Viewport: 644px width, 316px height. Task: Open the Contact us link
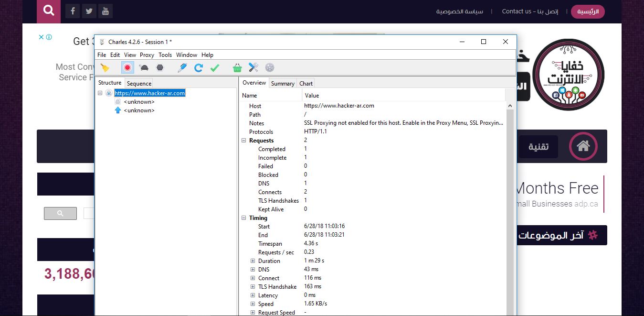coord(530,11)
